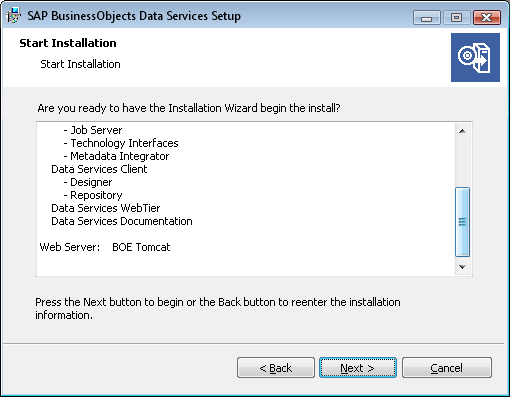Close the setup window
This screenshot has height=397, width=510.
[487, 17]
